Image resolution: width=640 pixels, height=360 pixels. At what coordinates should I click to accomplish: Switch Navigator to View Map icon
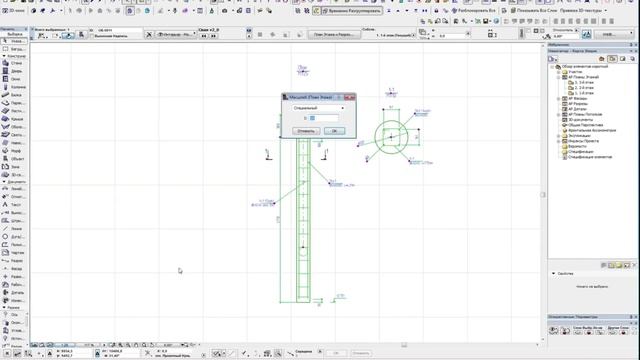pyautogui.click(x=612, y=59)
